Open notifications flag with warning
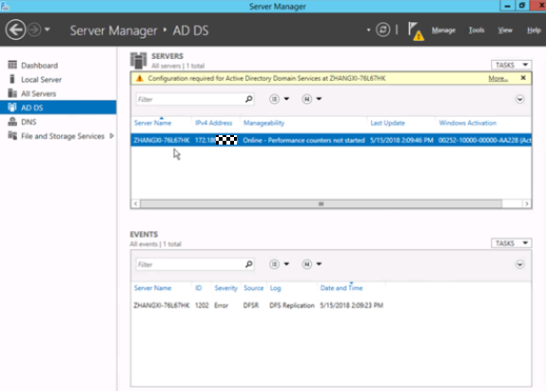 coord(416,31)
